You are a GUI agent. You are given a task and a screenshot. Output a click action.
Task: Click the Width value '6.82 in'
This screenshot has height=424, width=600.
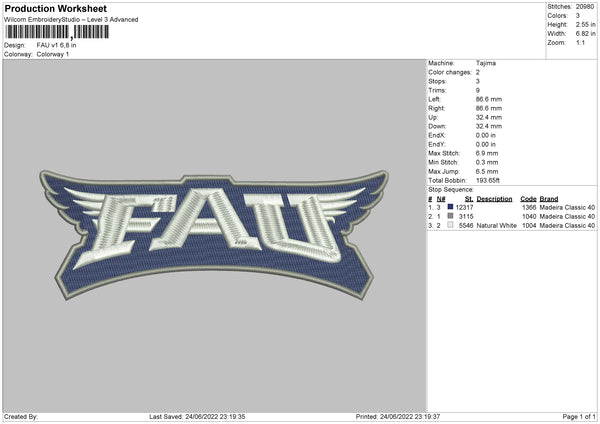[585, 34]
